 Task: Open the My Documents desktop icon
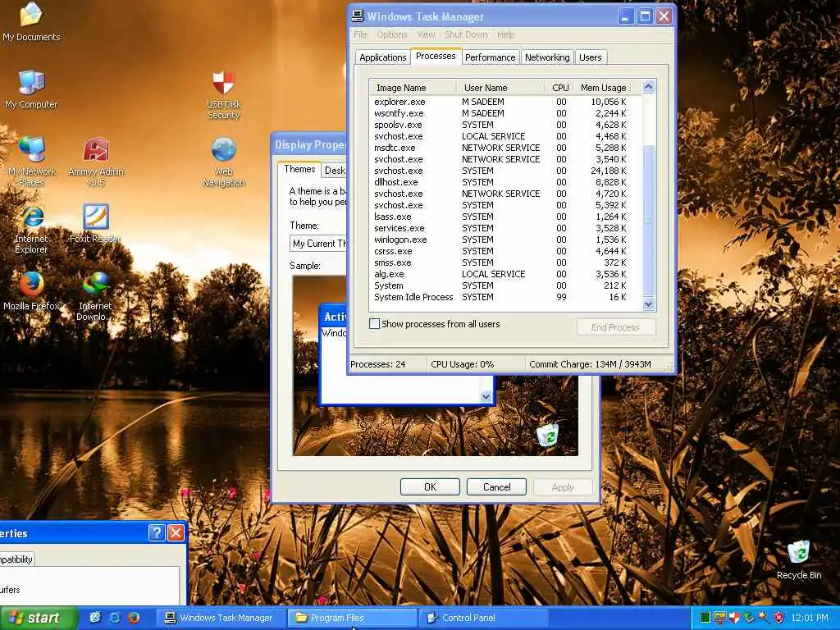coord(32,21)
